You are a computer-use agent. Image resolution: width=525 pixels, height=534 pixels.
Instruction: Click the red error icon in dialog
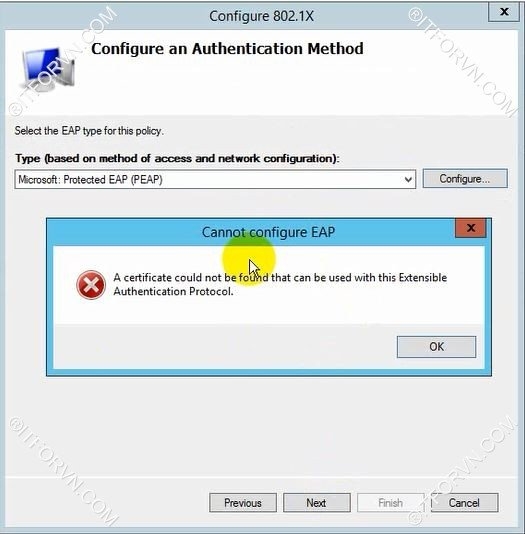pyautogui.click(x=91, y=285)
